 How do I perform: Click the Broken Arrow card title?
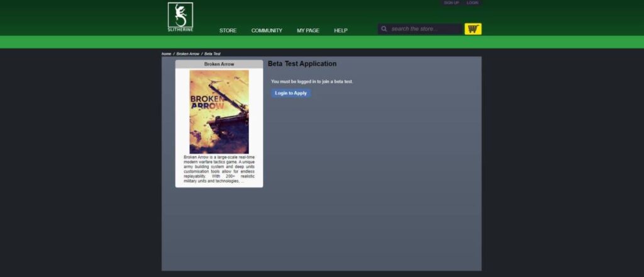pos(219,64)
